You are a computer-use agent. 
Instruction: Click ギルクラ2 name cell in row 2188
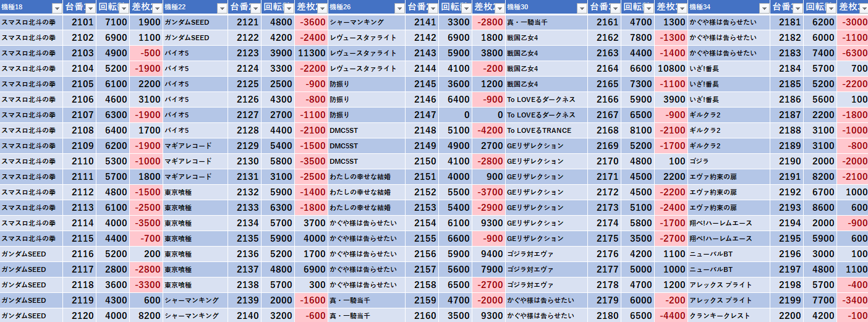[x=729, y=130]
